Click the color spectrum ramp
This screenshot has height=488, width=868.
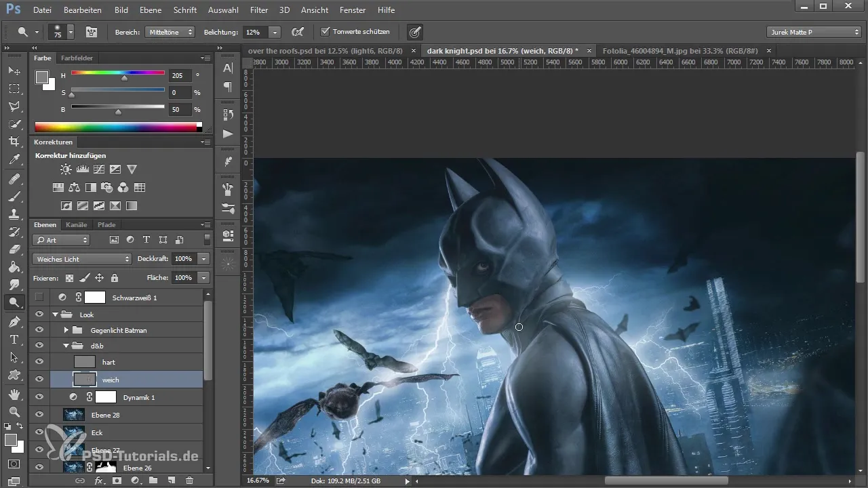115,127
